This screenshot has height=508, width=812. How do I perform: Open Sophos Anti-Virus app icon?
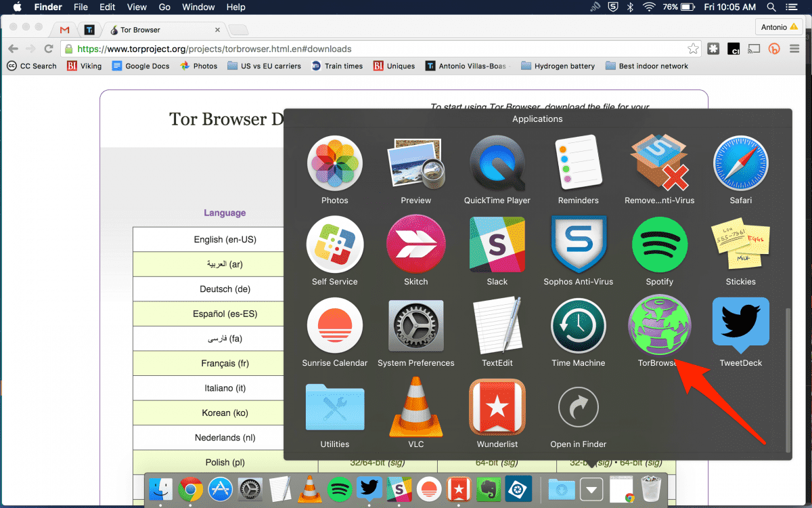point(578,245)
